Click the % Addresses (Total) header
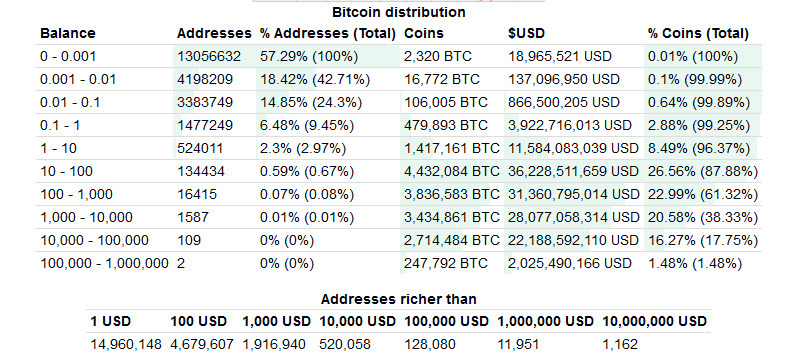 click(x=328, y=33)
